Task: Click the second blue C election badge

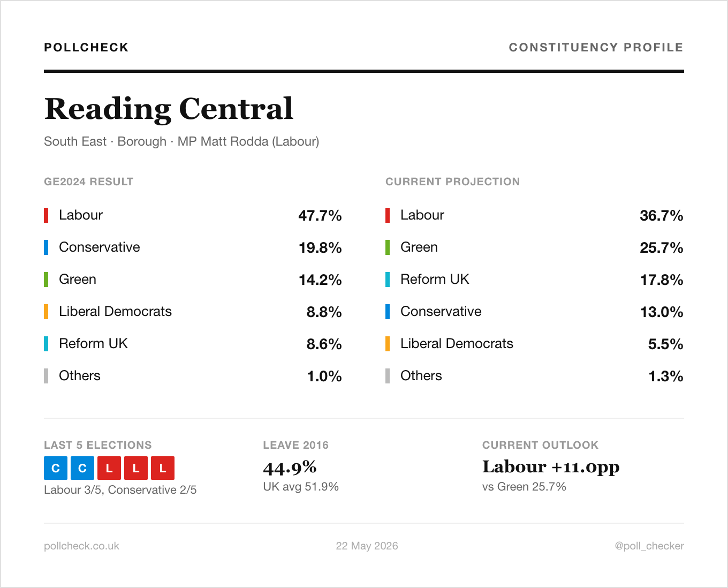Action: pyautogui.click(x=82, y=468)
